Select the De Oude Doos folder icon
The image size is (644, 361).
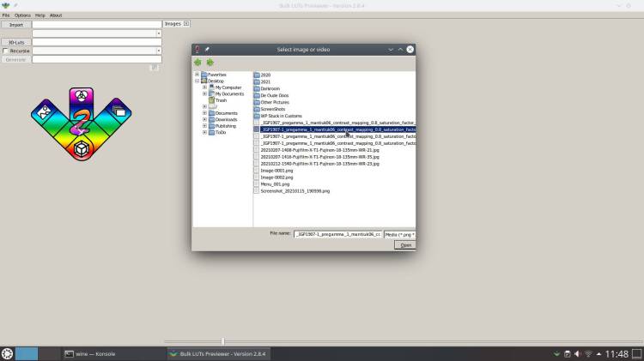tap(257, 95)
